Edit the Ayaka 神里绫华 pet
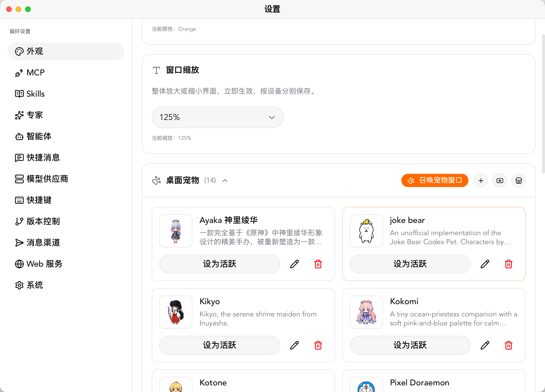Viewport: 545px width, 392px height. (294, 264)
